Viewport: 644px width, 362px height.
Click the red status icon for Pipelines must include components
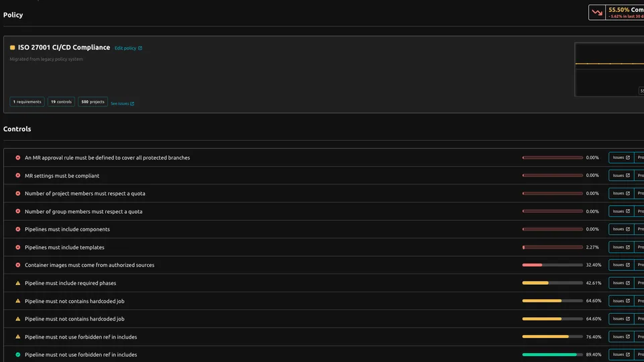(17, 229)
